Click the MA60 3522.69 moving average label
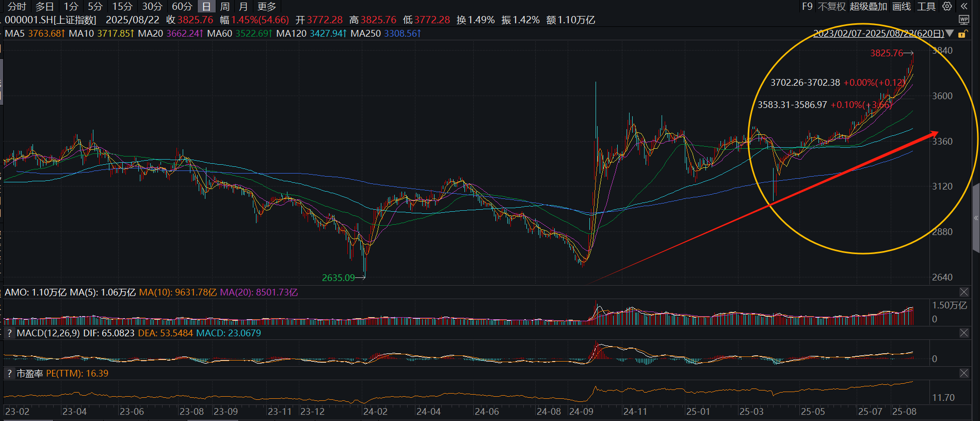 (x=240, y=34)
